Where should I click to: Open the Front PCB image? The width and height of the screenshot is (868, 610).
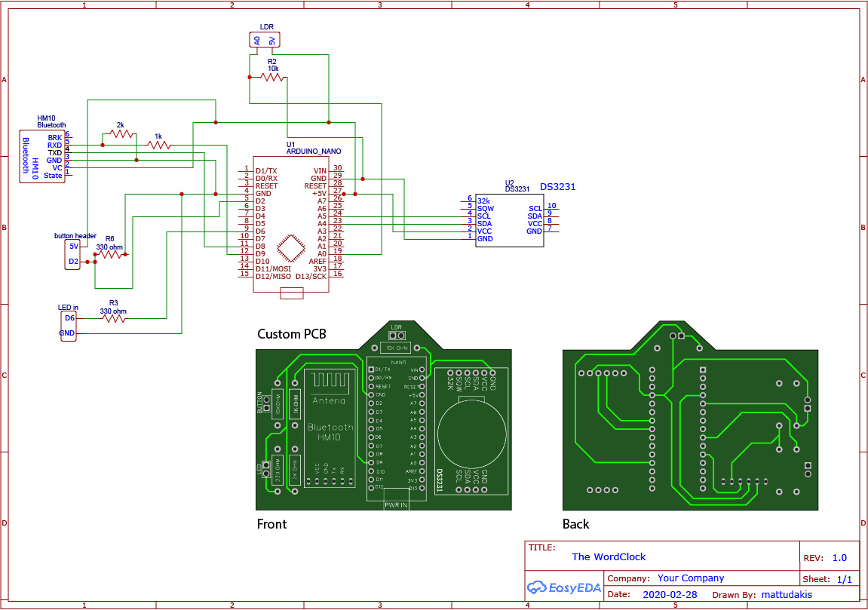point(384,415)
